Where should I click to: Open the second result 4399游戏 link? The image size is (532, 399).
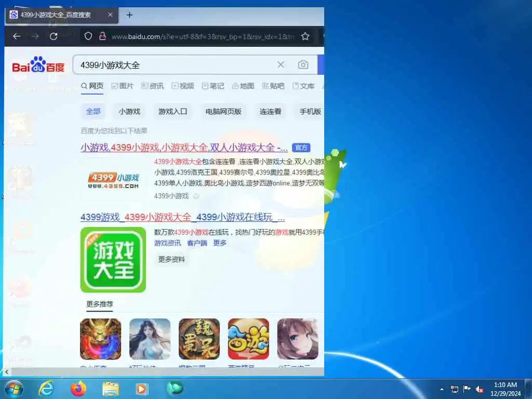click(182, 218)
